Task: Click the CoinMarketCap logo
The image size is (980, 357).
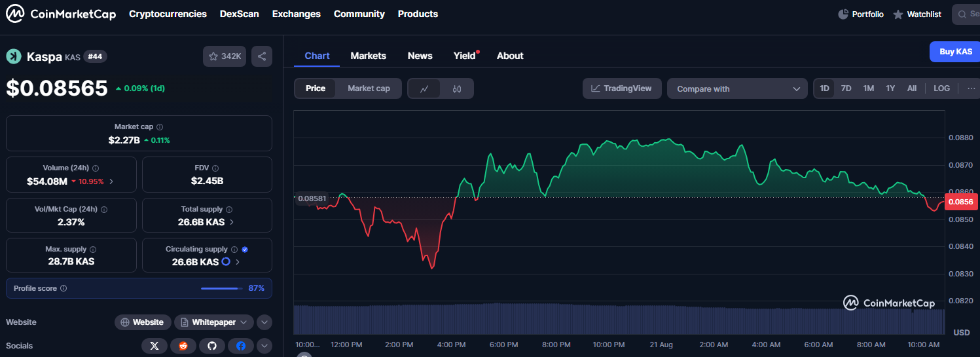Action: coord(61,14)
